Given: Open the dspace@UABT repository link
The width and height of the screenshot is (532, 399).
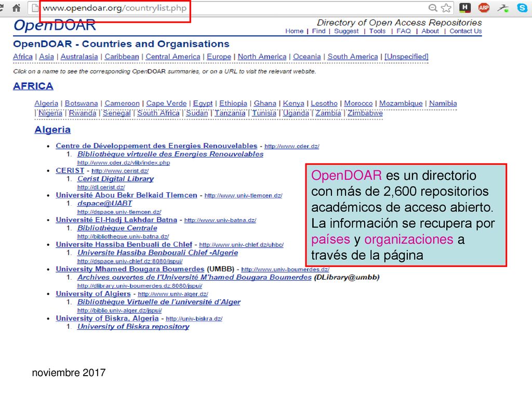Looking at the screenshot, I should coord(104,203).
